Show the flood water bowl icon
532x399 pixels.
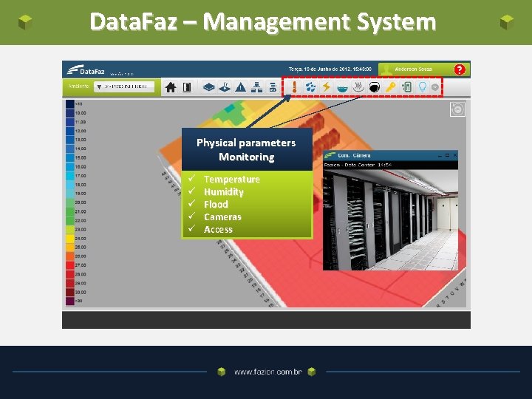coord(342,89)
